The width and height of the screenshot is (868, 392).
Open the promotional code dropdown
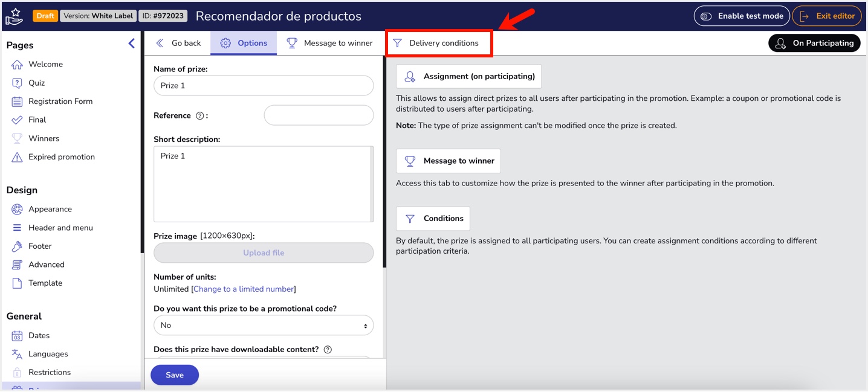[263, 325]
